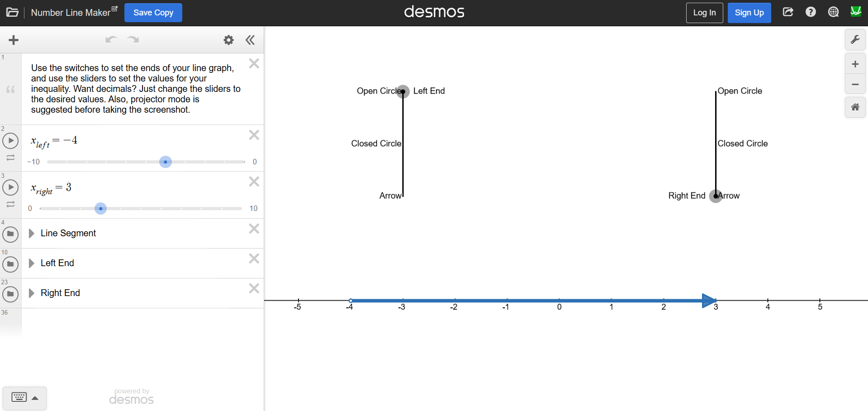This screenshot has height=411, width=868.
Task: Click the x_left = -4 expression
Action: click(x=54, y=141)
